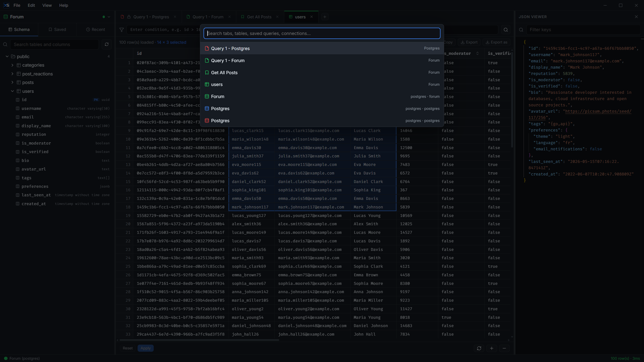Click the search tables and columns field
The height and width of the screenshot is (362, 644).
(54, 44)
